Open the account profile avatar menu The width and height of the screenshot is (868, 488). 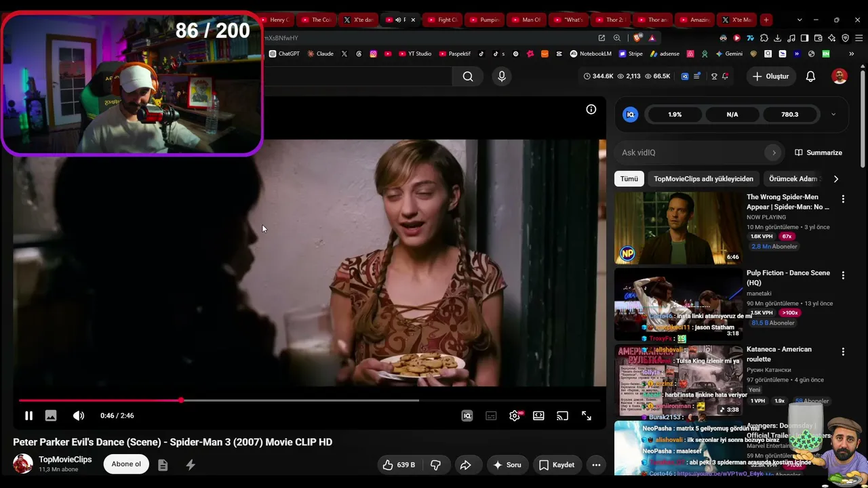[x=840, y=77]
